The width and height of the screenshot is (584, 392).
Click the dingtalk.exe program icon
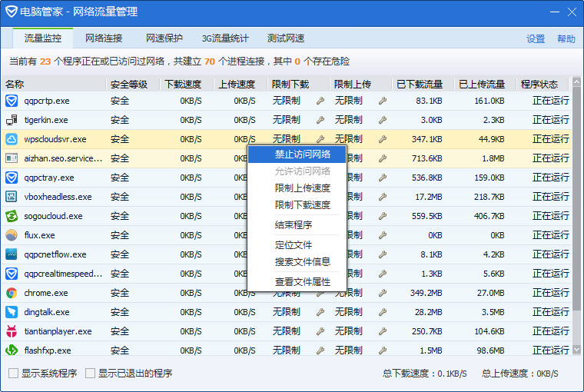[x=12, y=312]
